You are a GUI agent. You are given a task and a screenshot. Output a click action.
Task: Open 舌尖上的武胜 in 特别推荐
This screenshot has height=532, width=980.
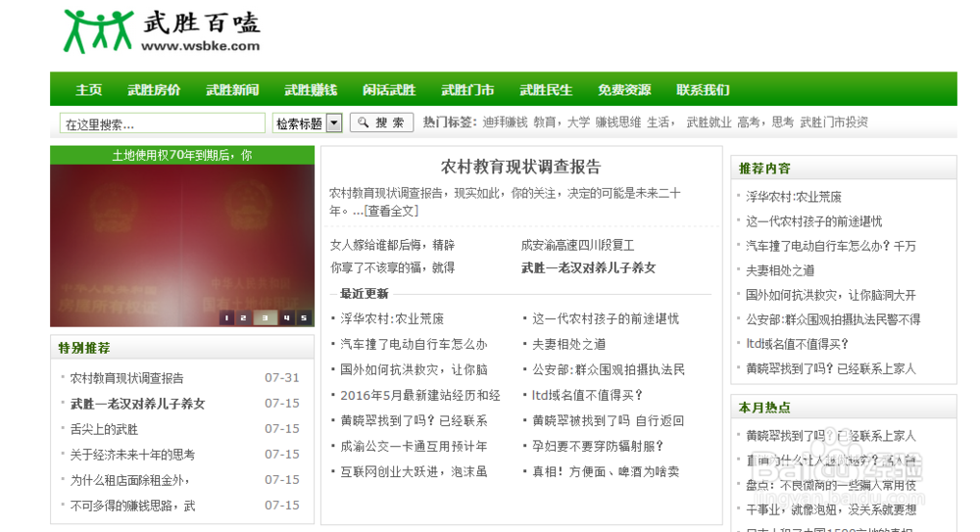tap(104, 429)
